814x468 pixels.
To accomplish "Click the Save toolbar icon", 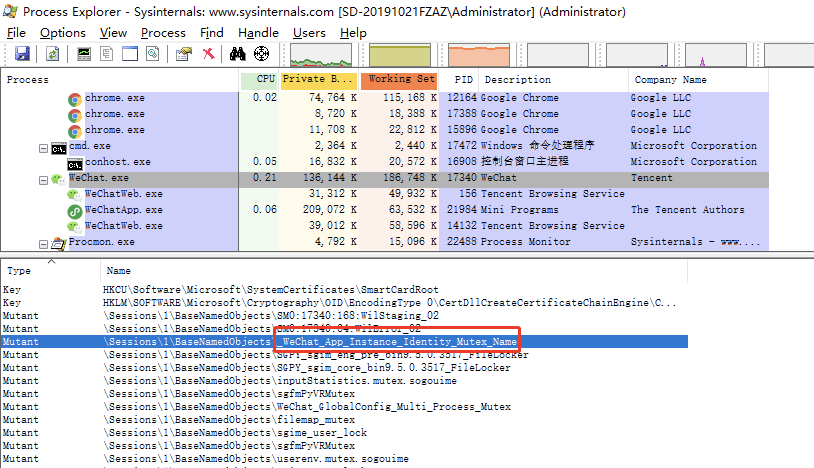I will (22, 54).
